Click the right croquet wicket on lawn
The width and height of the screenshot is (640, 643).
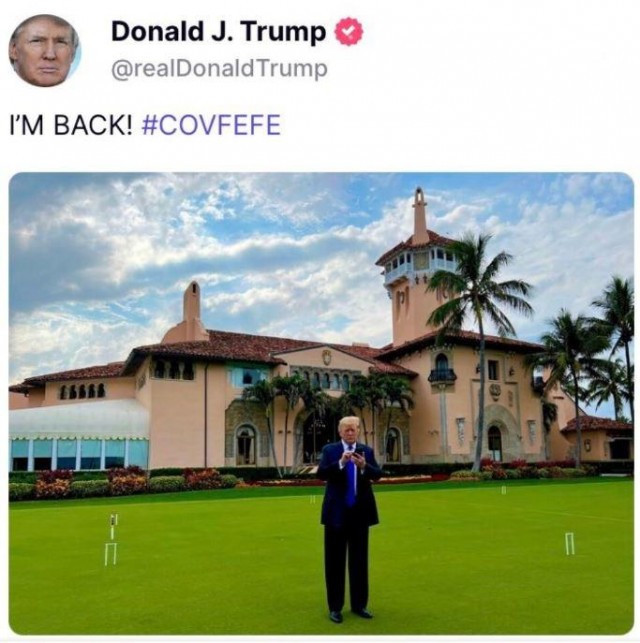click(569, 543)
